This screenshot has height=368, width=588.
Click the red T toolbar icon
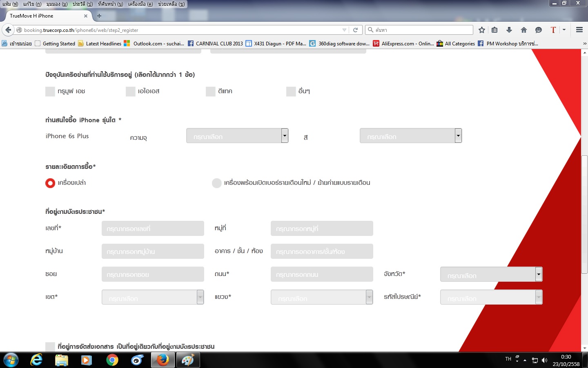pyautogui.click(x=553, y=30)
